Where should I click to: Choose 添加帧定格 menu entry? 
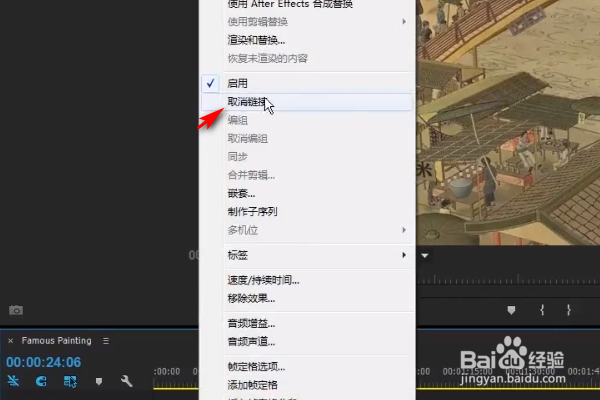pos(307,385)
